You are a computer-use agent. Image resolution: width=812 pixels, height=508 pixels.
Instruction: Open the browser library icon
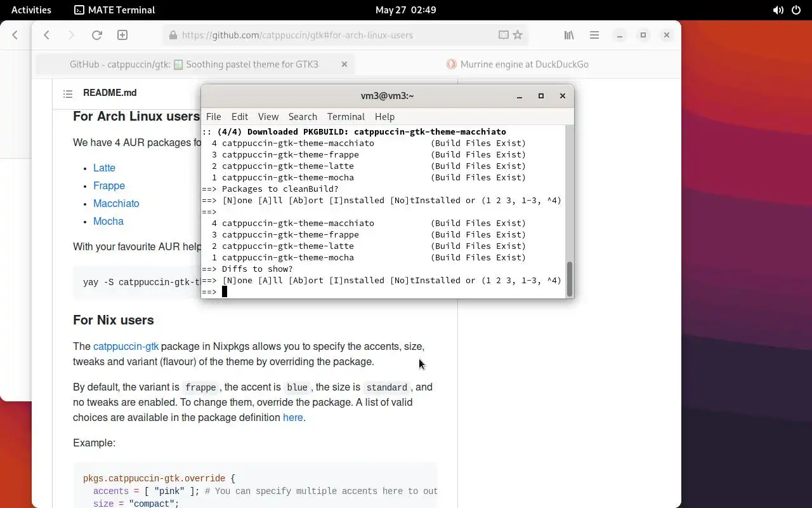click(x=569, y=35)
